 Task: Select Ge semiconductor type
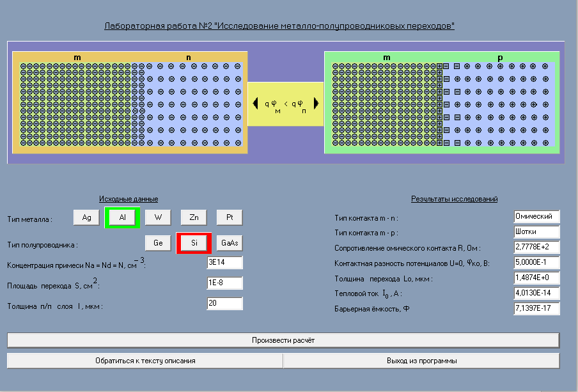pos(158,242)
